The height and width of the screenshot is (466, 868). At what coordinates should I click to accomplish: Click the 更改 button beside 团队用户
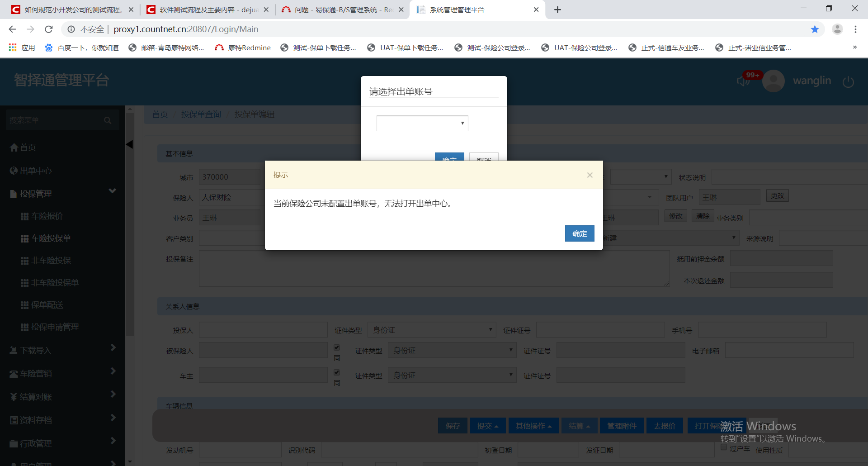tap(778, 196)
